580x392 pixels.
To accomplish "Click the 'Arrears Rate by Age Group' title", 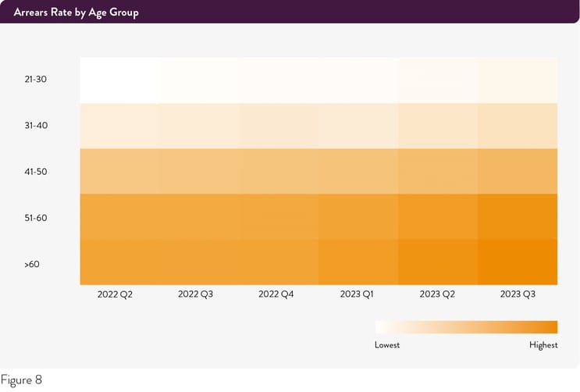I will click(x=77, y=12).
